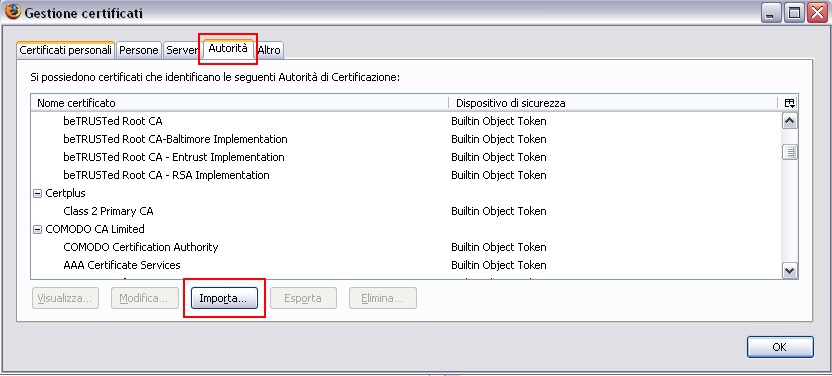Screen dimensions: 832x376
Task: Click the scroll up arrow of the certificate list
Action: click(790, 121)
